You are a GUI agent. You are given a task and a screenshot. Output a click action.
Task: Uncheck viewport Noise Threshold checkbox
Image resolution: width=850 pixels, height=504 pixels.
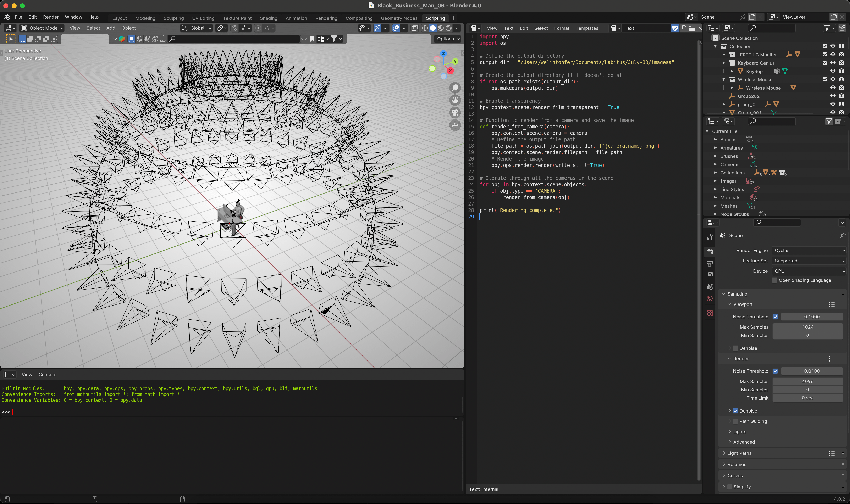[x=775, y=317]
